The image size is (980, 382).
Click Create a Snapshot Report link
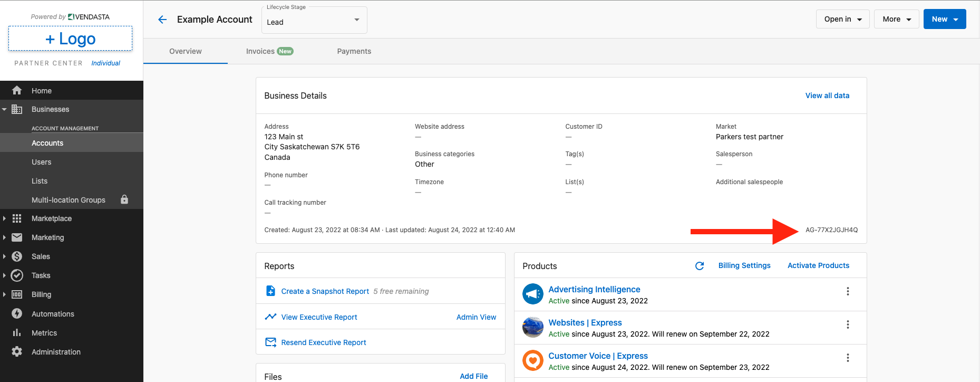pyautogui.click(x=325, y=291)
